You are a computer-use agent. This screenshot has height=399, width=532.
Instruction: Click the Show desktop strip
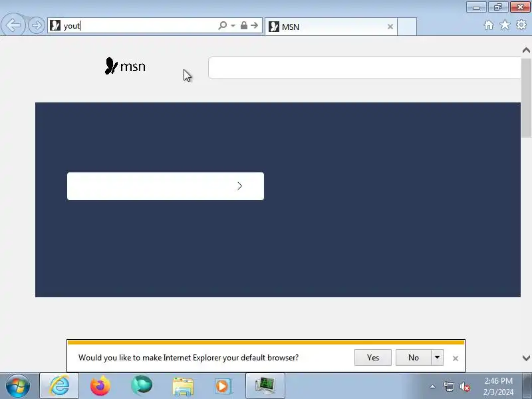pos(528,386)
